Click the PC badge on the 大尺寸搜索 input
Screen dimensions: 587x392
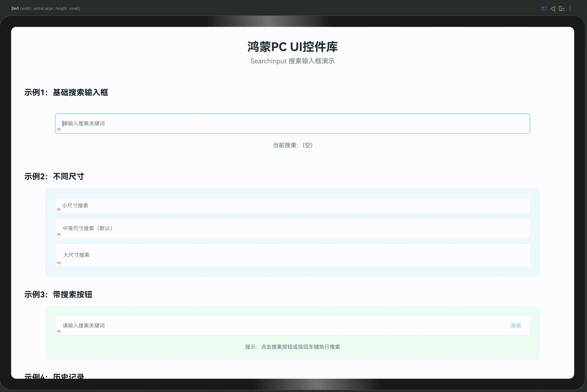click(x=59, y=263)
